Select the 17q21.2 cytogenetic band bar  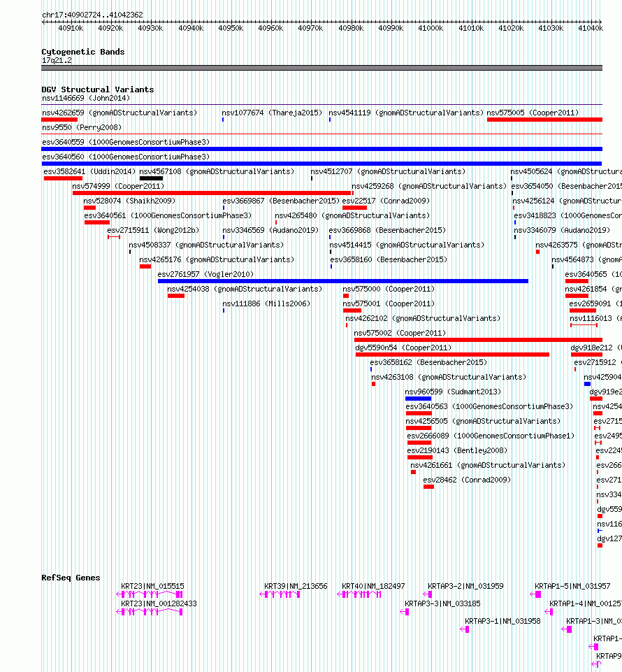click(x=321, y=68)
